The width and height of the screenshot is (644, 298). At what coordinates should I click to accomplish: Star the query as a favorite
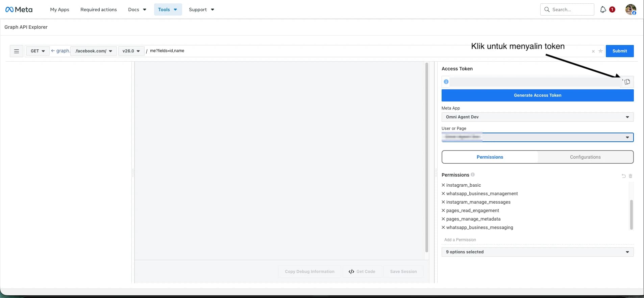(600, 51)
